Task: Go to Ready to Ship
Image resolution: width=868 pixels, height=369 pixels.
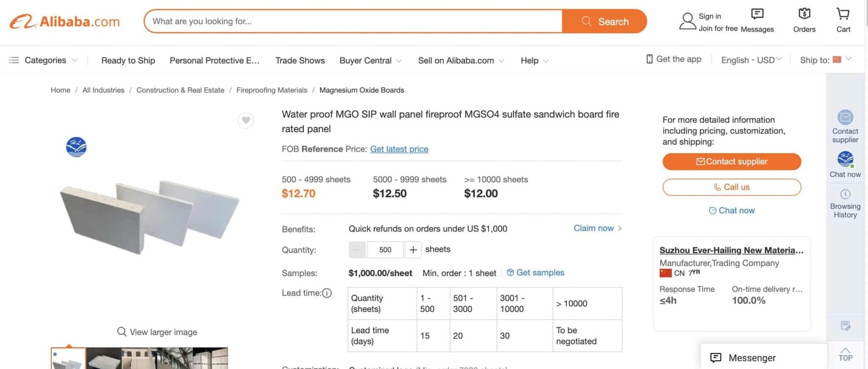Action: pos(128,60)
